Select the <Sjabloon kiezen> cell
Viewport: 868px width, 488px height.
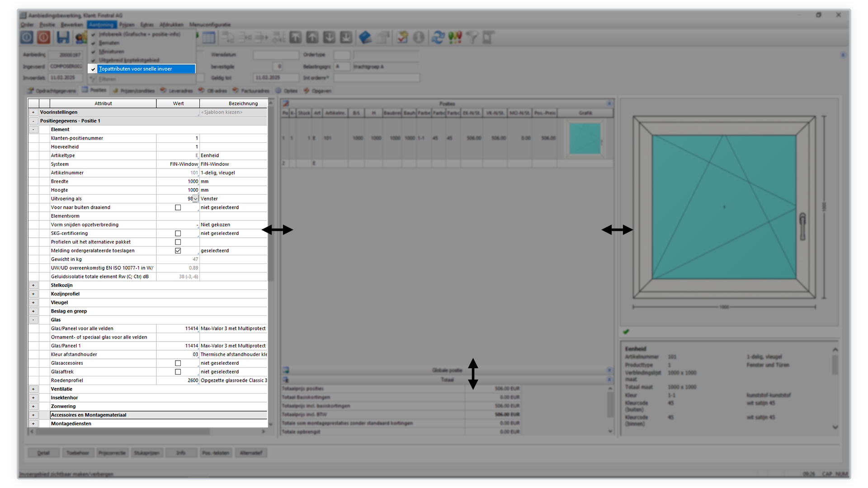tap(233, 113)
